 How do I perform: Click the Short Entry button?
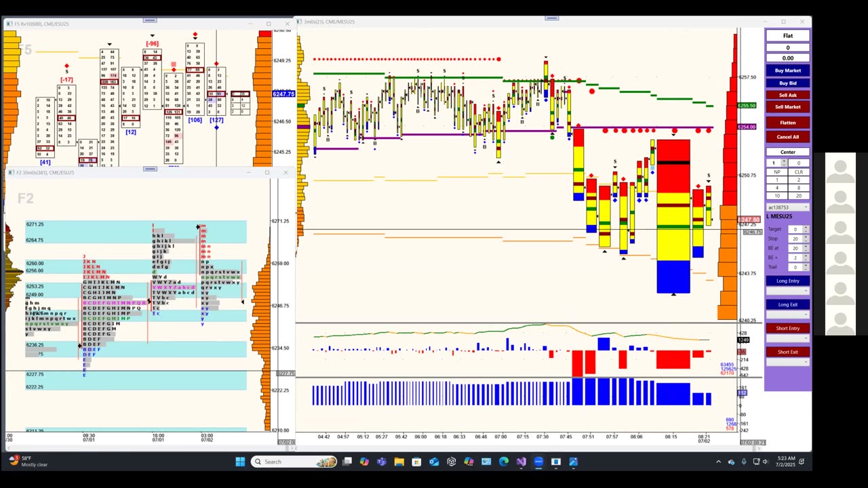pos(788,328)
